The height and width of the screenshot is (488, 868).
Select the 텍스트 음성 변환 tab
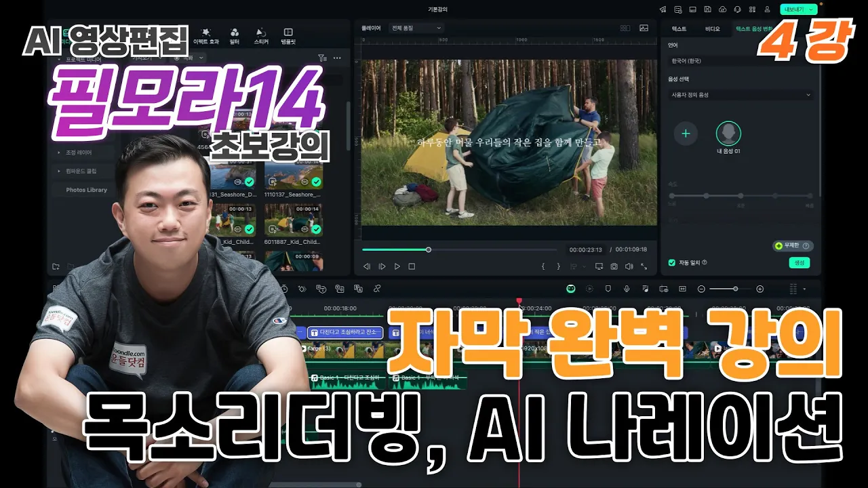click(x=753, y=29)
